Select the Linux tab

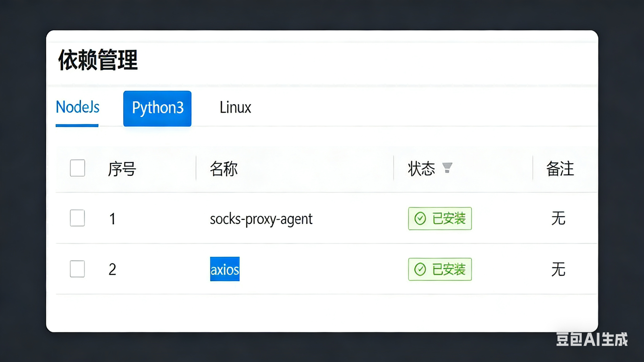[x=235, y=108]
